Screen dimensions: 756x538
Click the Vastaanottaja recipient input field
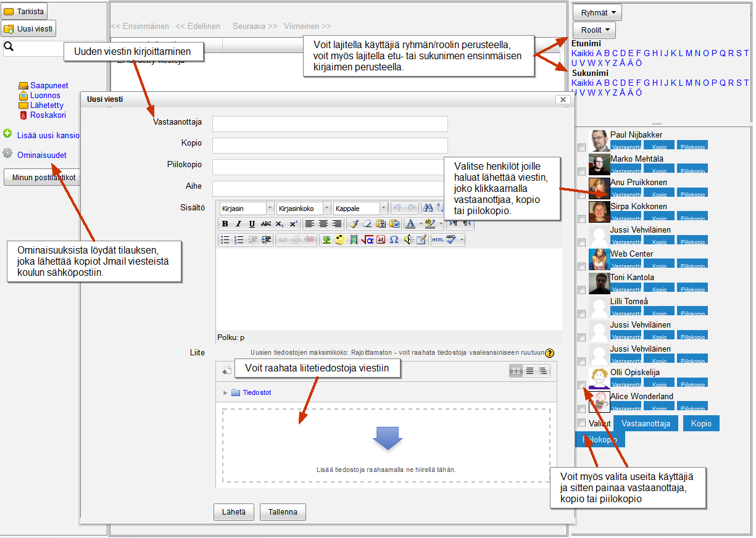(x=330, y=124)
